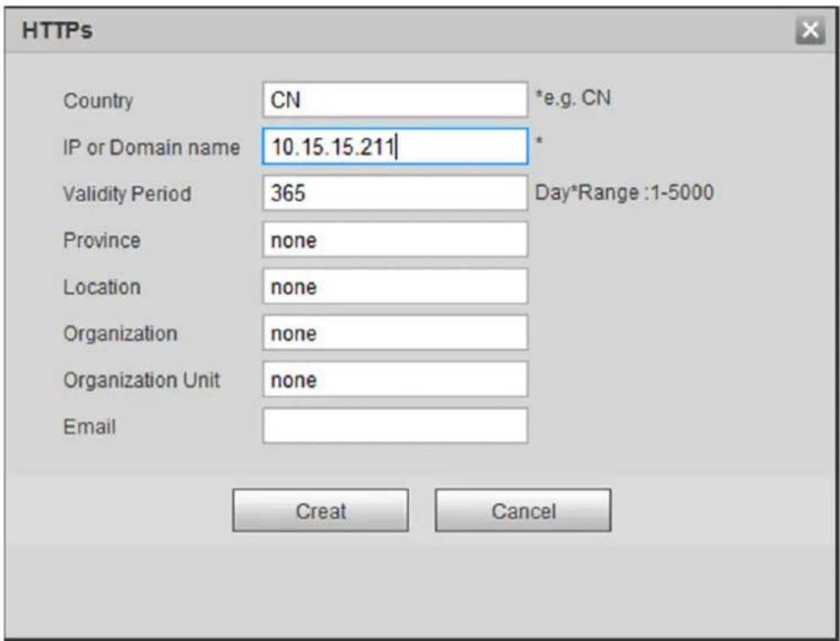Click the Organization Unit label
The width and height of the screenshot is (840, 641).
pos(141,380)
